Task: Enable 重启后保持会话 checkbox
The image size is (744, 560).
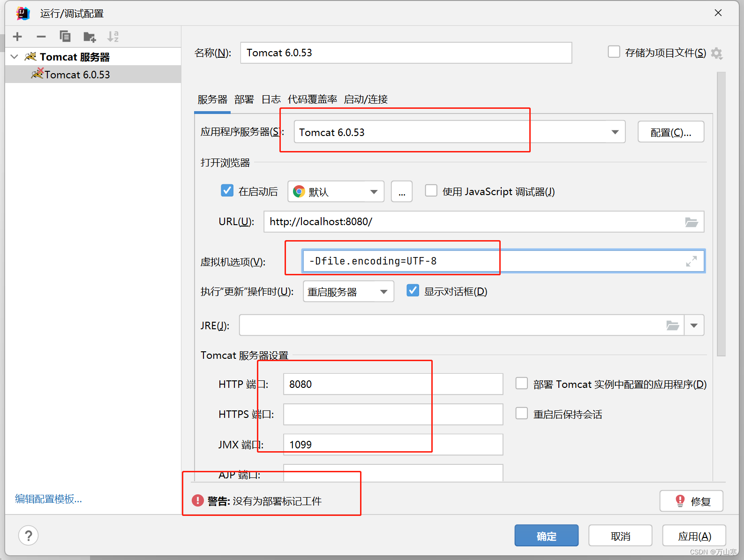Action: pyautogui.click(x=522, y=413)
